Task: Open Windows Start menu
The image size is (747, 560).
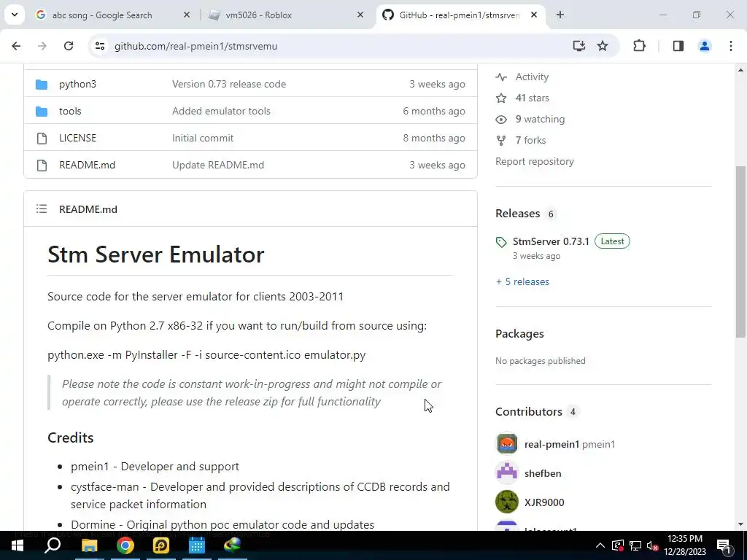Action: point(18,545)
